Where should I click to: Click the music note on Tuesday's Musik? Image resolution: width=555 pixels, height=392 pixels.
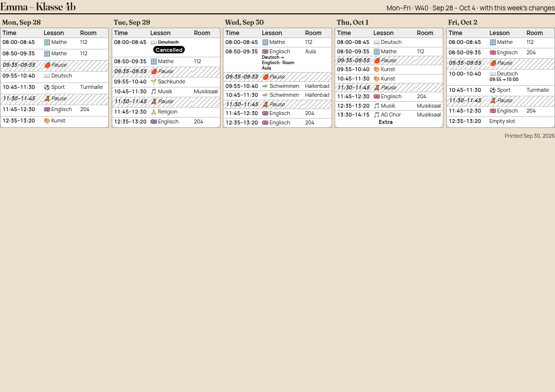point(154,91)
